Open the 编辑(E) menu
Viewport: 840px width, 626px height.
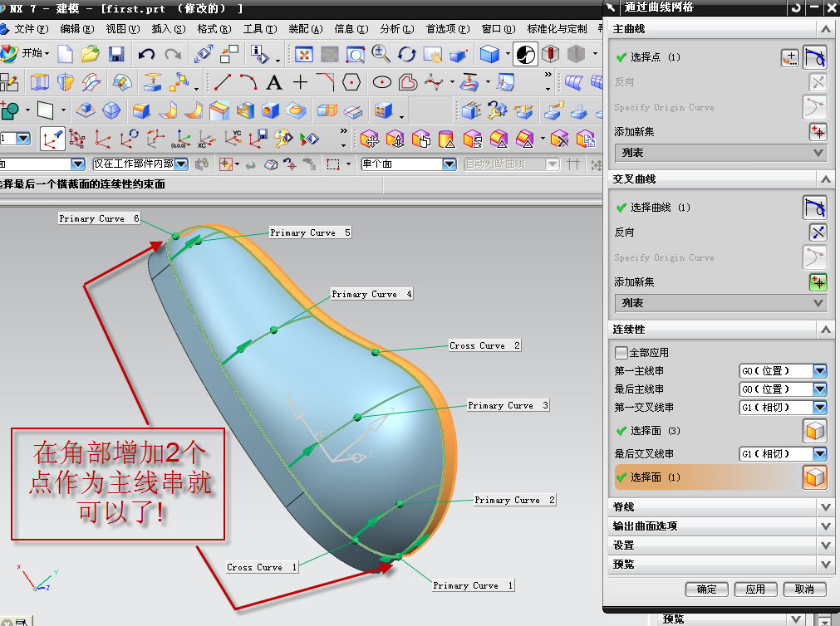[x=76, y=29]
